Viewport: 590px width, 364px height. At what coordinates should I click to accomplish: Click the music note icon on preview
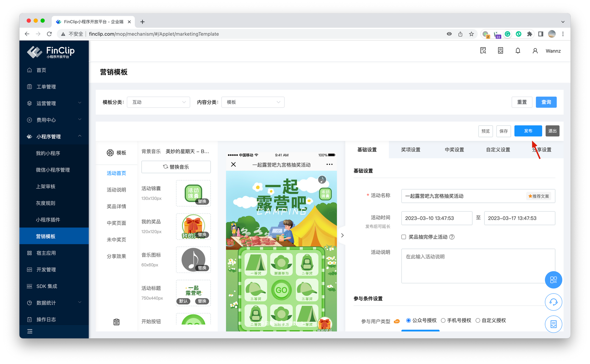322,179
